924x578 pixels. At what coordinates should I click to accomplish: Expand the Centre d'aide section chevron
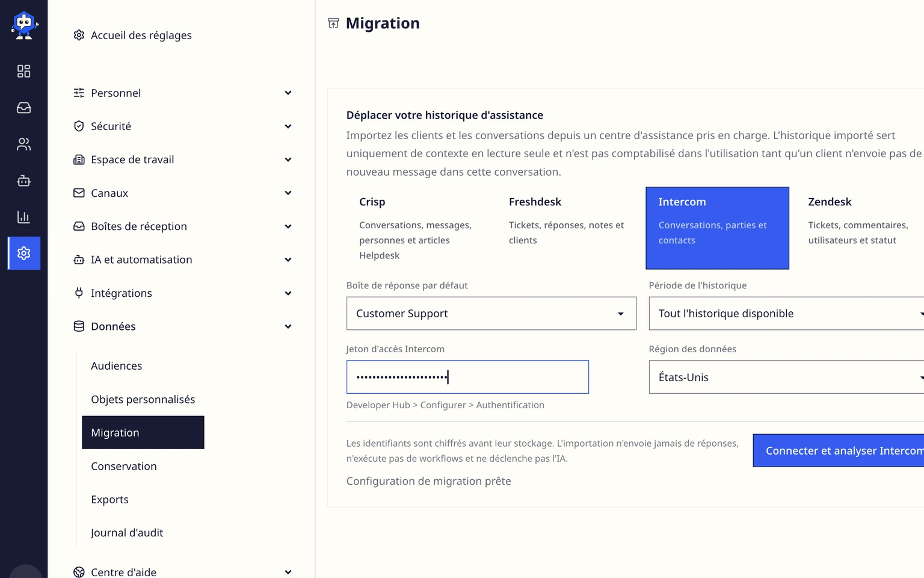[x=288, y=572]
